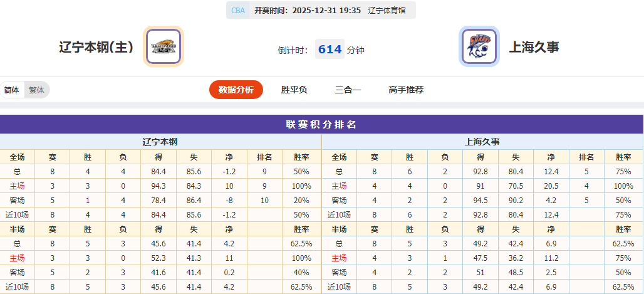Click 排名 column header in Liaoning table
The height and width of the screenshot is (294, 644).
coord(264,157)
